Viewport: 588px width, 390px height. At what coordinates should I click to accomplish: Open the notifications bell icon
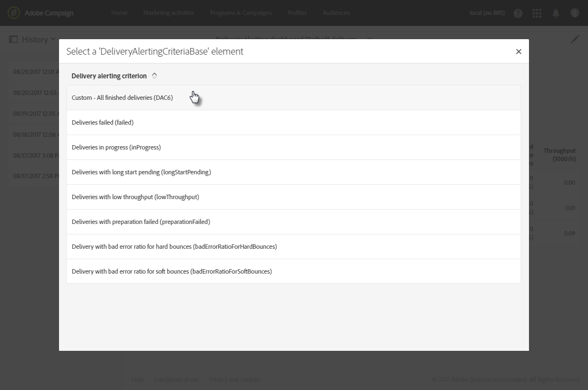[x=556, y=13]
